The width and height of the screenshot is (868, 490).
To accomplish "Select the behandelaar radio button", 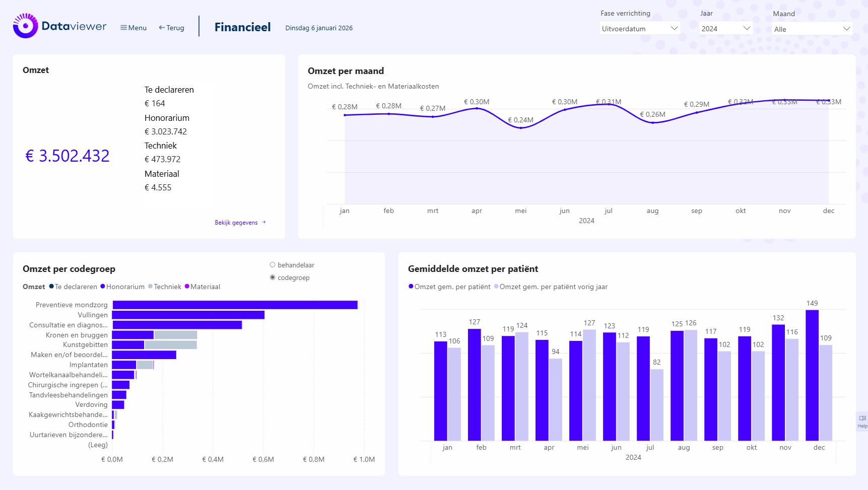I will click(x=273, y=265).
